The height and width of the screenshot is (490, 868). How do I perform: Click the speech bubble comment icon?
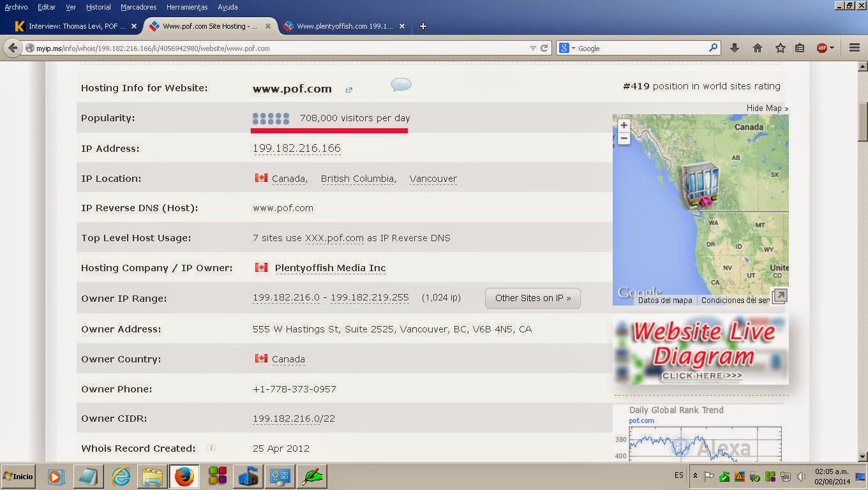point(401,85)
